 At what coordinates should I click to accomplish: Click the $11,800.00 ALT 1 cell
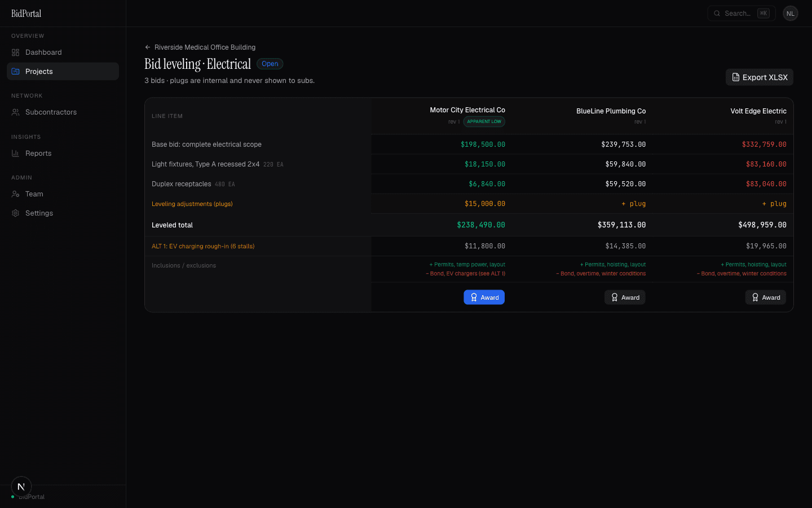tap(485, 246)
